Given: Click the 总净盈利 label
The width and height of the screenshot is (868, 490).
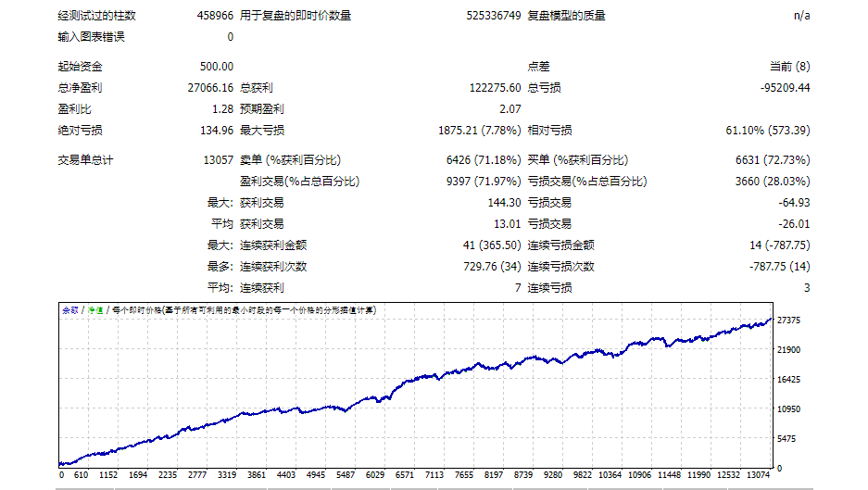Looking at the screenshot, I should [80, 87].
